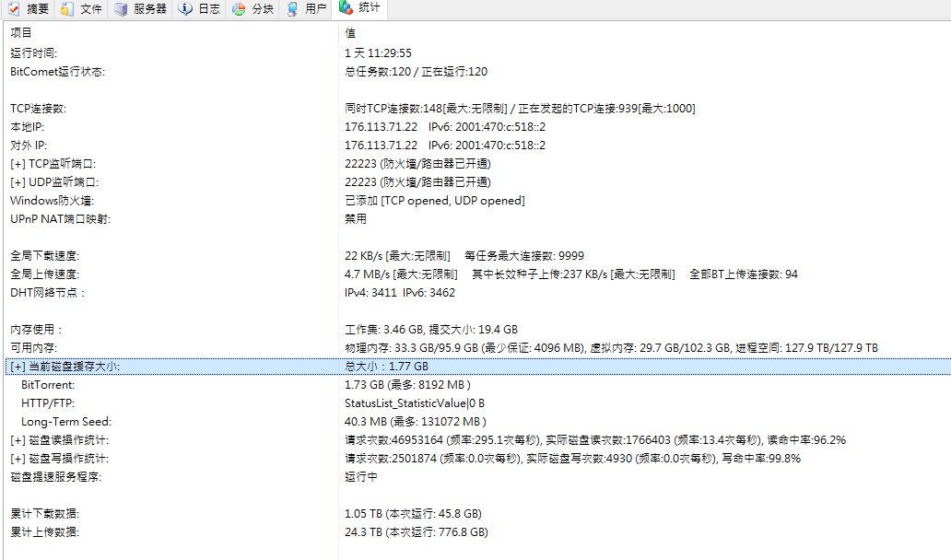Toggle the 当前磁盘缓存大小 expander
The image size is (951, 560).
17,366
